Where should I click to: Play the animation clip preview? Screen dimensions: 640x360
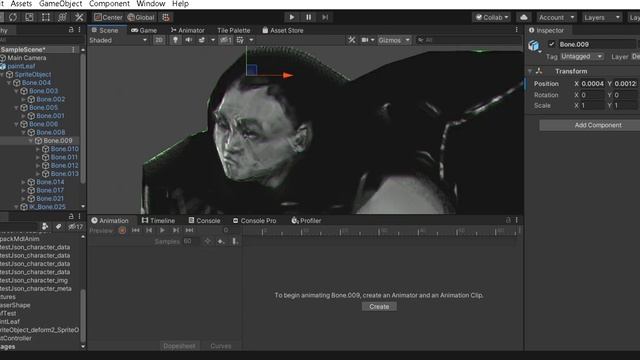[x=162, y=230]
